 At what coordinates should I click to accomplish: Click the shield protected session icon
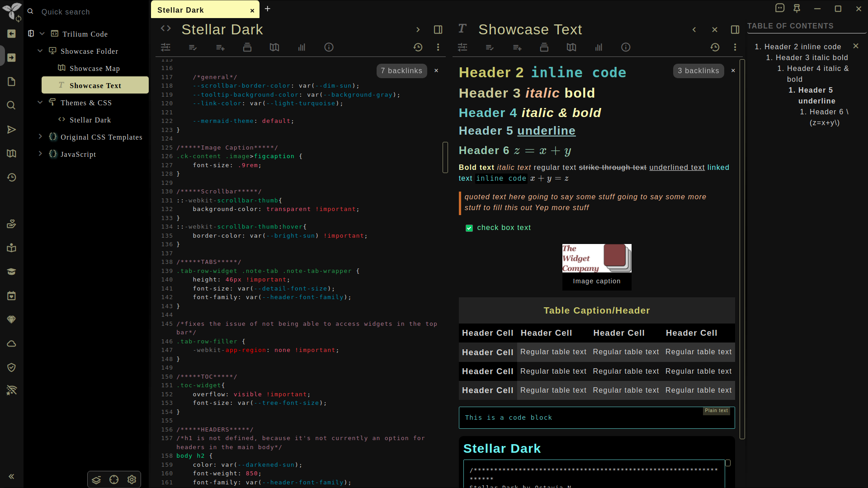pos(12,368)
